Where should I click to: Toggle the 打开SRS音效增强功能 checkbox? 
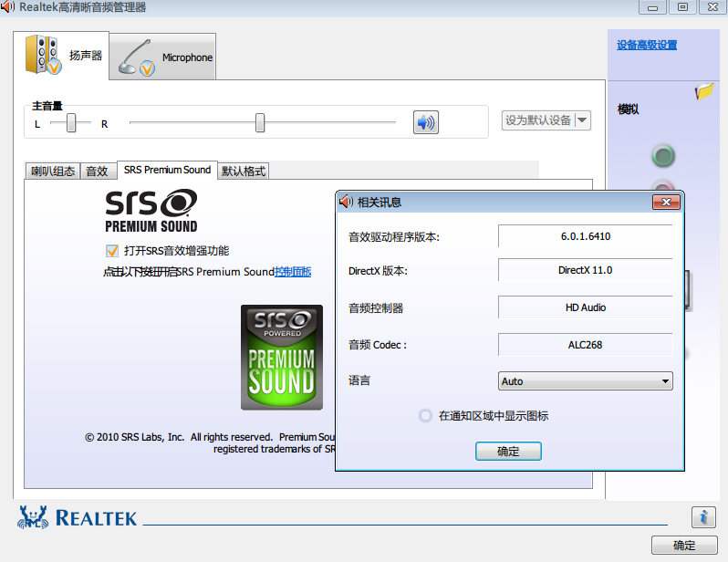[112, 251]
